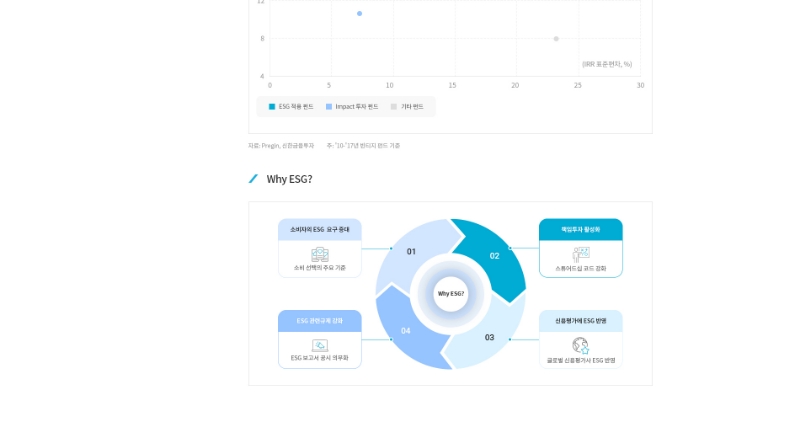800x448 pixels.
Task: Click the blue pencil slash icon beside Why ESG?
Action: (253, 179)
